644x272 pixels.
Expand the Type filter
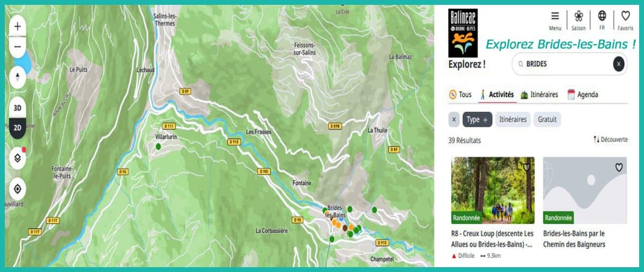[x=477, y=119]
